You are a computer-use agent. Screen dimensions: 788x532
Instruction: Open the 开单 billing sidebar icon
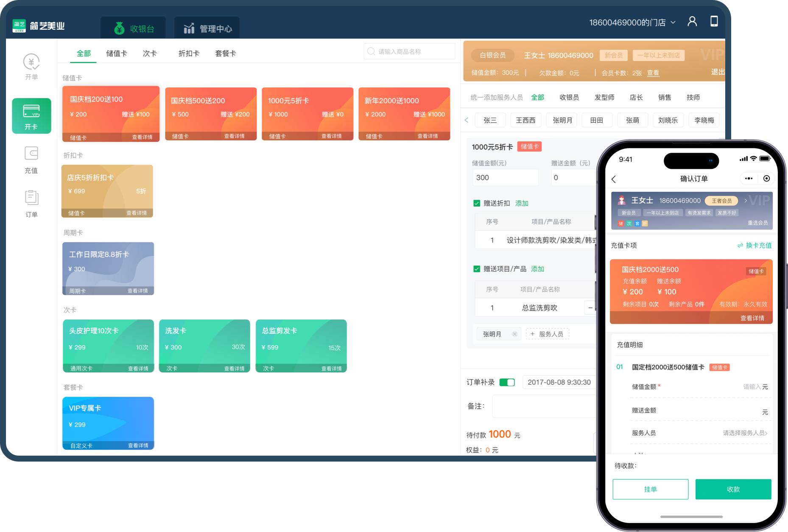pos(31,67)
